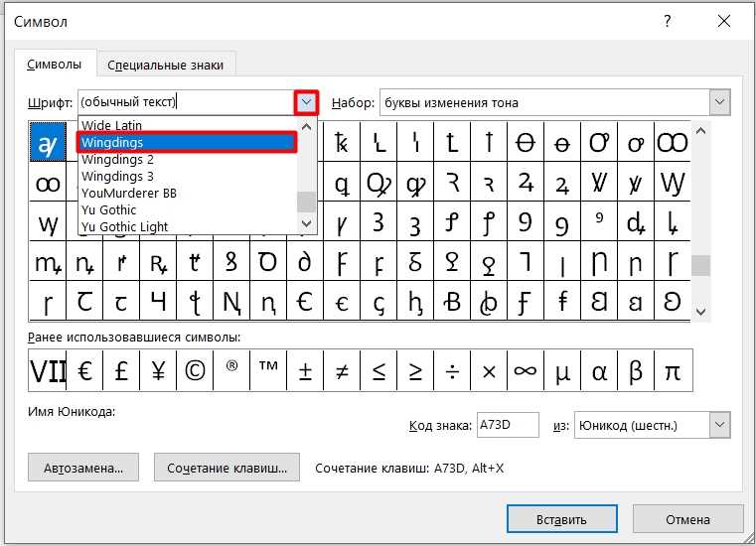Open the Сочетание клавиш button

[227, 468]
